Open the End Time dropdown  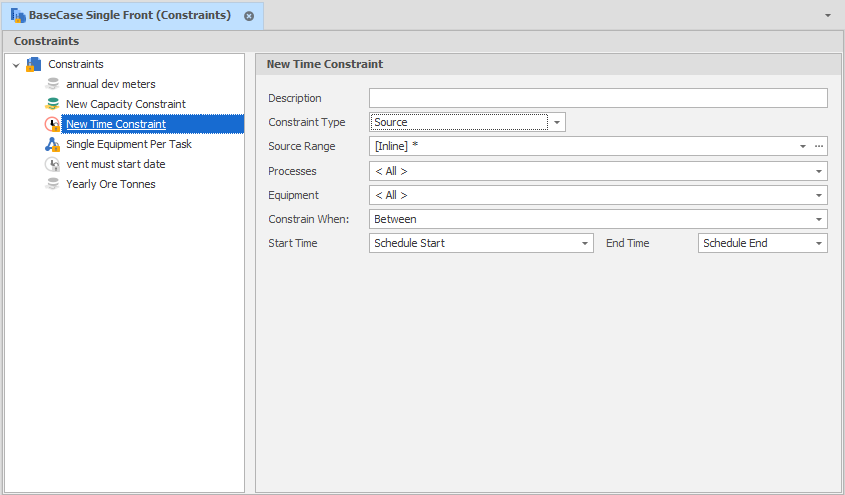point(819,243)
